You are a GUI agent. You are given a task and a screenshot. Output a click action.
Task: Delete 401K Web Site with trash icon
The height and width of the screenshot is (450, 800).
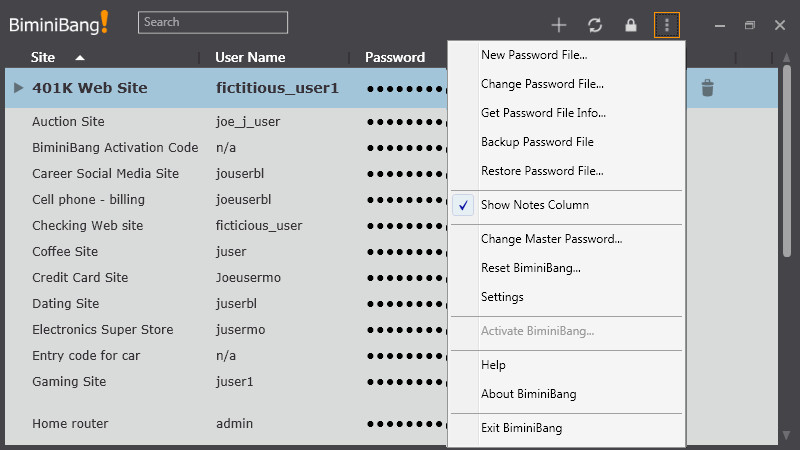707,88
